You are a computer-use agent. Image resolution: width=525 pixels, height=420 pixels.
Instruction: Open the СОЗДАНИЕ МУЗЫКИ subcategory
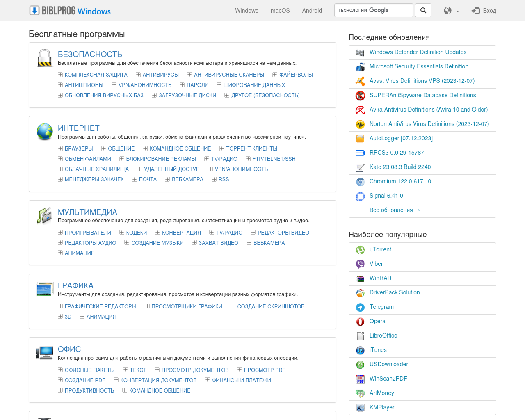coord(157,243)
